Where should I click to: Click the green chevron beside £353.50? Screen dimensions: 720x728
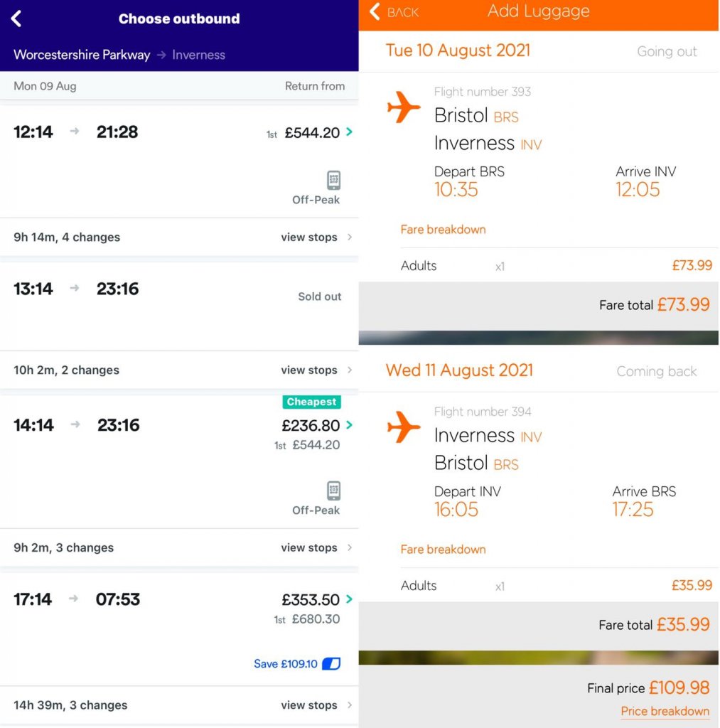pos(349,599)
